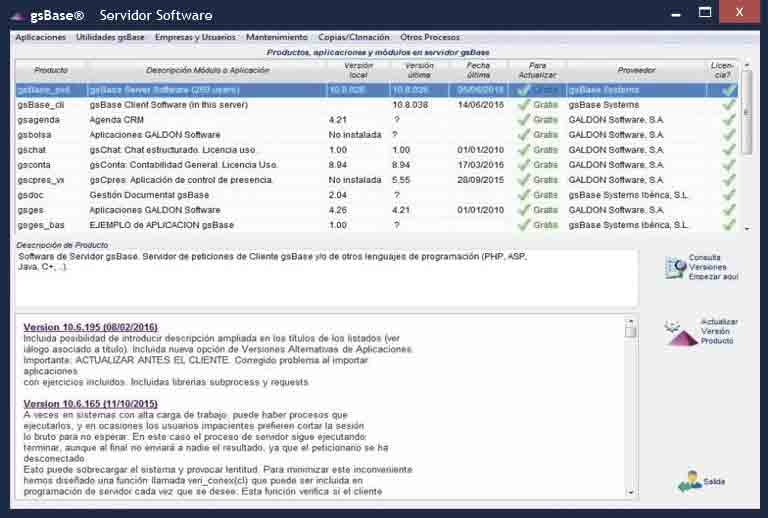Click the Producto column header
Viewport: 768px width, 518px height.
click(x=51, y=71)
